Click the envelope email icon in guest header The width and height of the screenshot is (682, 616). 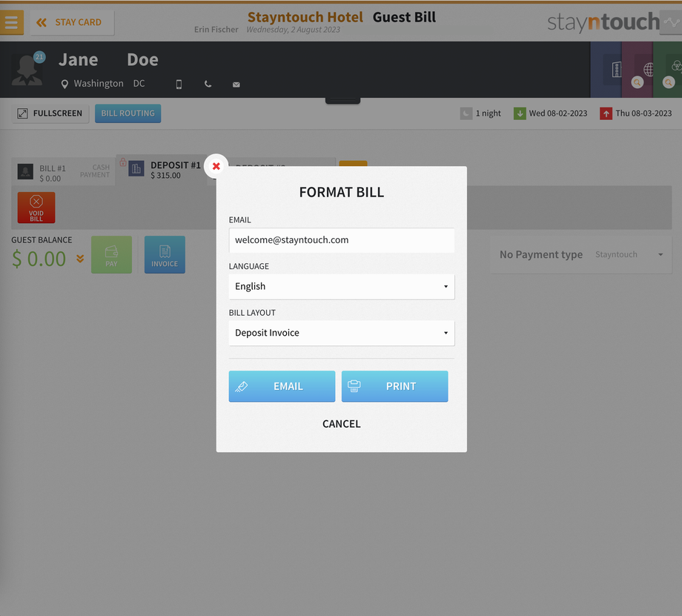236,85
